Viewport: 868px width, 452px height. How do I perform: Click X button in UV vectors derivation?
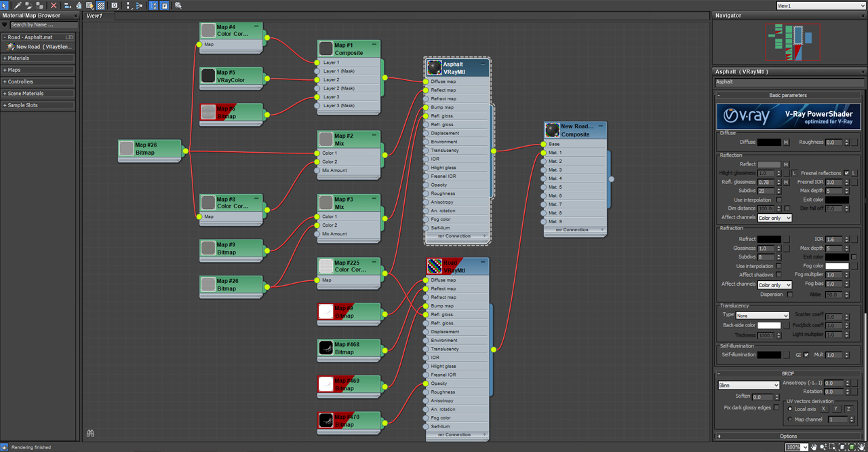[823, 409]
